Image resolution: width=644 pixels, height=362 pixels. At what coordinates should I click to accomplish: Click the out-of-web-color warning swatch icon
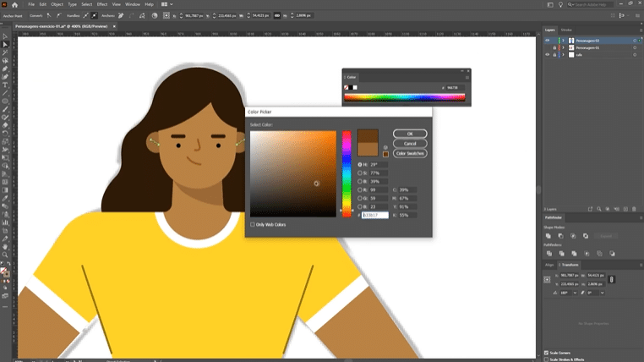point(385,154)
